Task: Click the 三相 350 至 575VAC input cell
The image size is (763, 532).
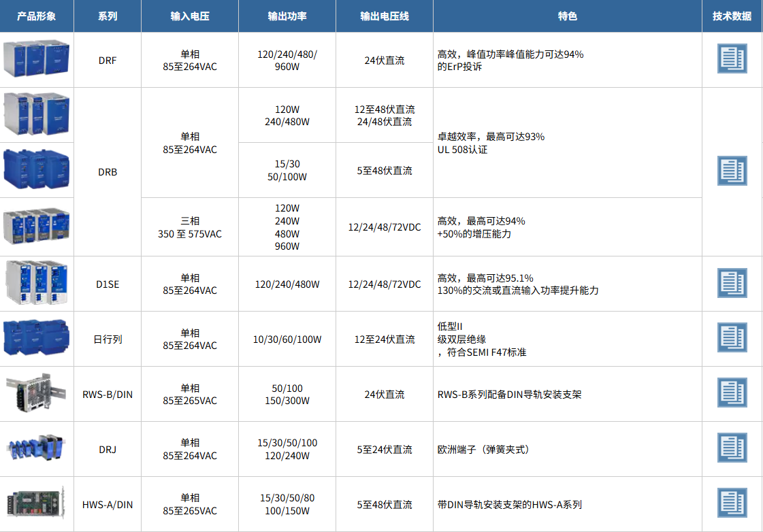Action: 190,227
